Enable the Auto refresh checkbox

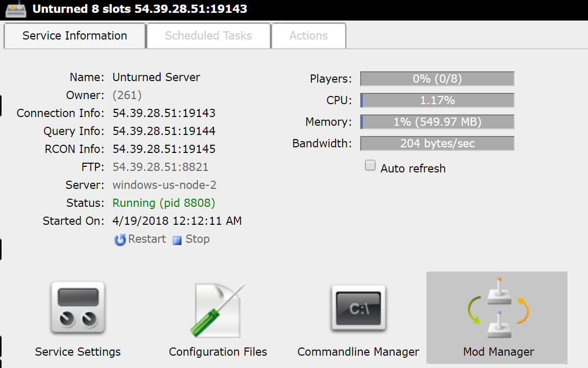click(x=370, y=165)
